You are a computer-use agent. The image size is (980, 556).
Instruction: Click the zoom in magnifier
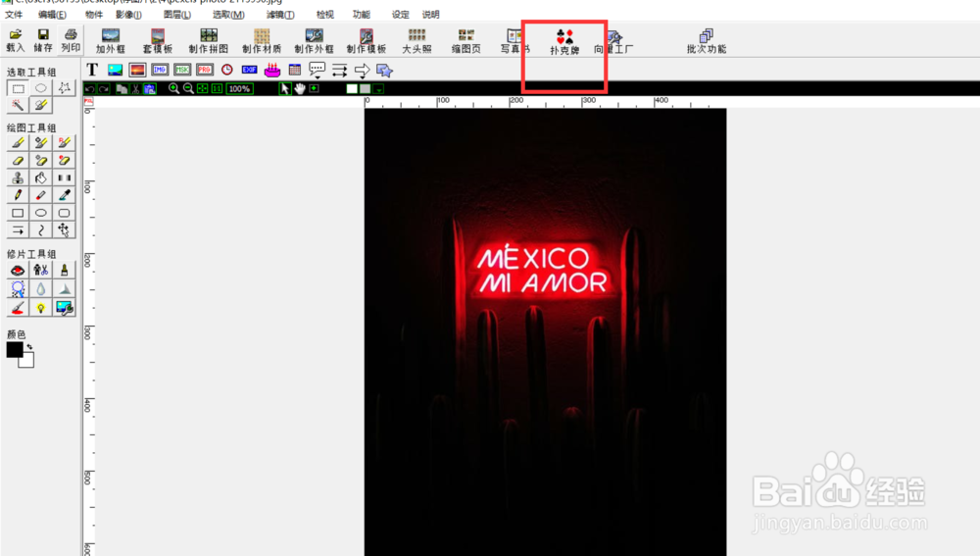click(173, 89)
